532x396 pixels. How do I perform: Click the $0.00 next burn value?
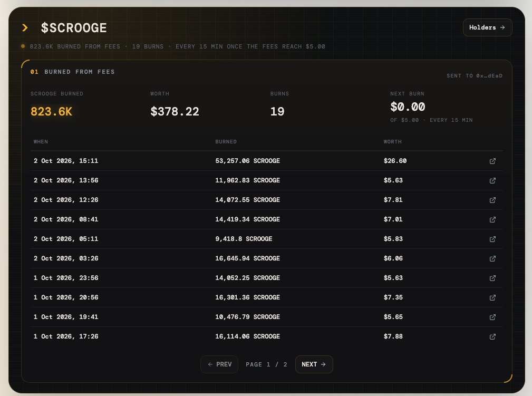[408, 107]
